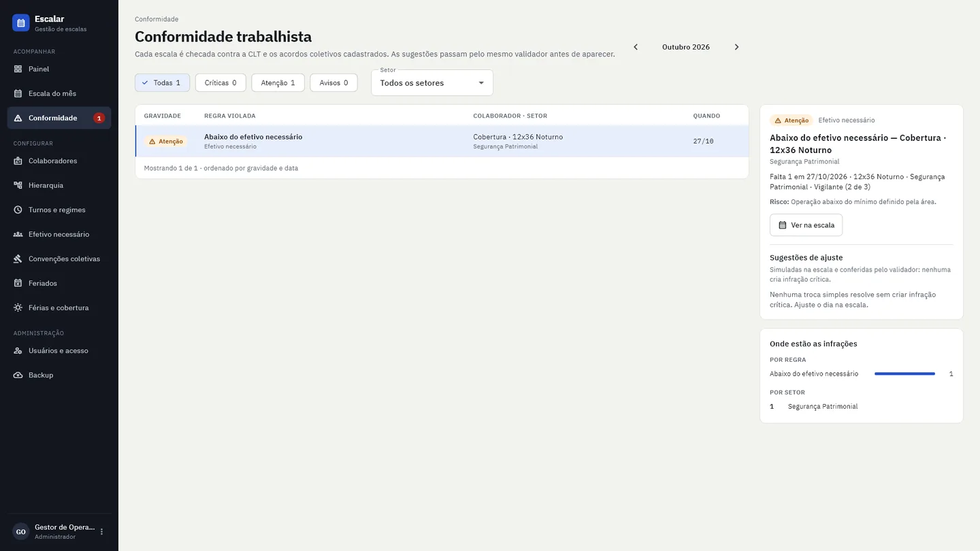Viewport: 980px width, 551px height.
Task: Filter by Críticas 0 chip
Action: coord(220,82)
